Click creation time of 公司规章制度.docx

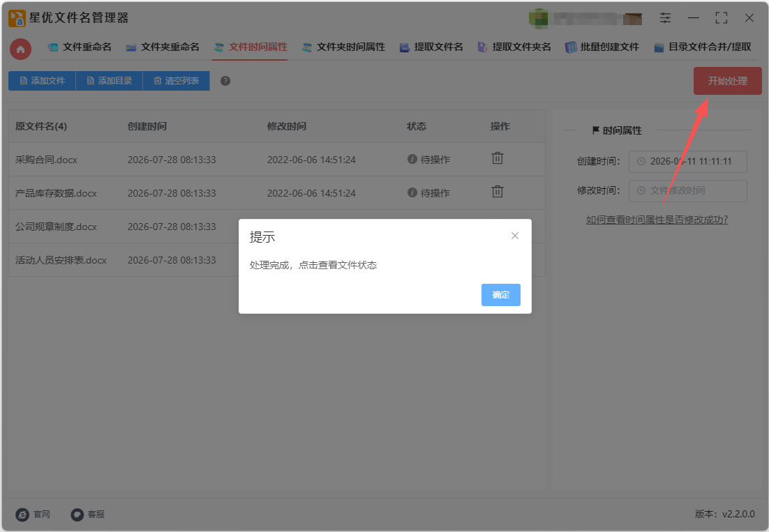(172, 227)
